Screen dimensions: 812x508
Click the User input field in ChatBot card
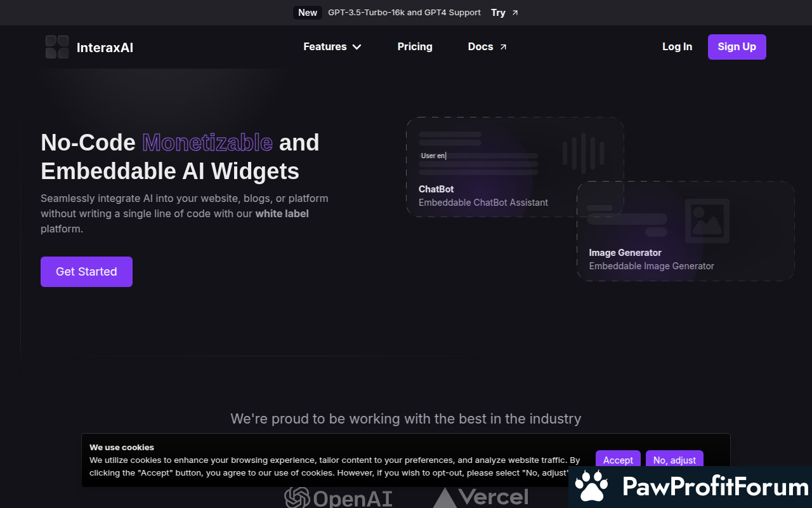coord(478,156)
